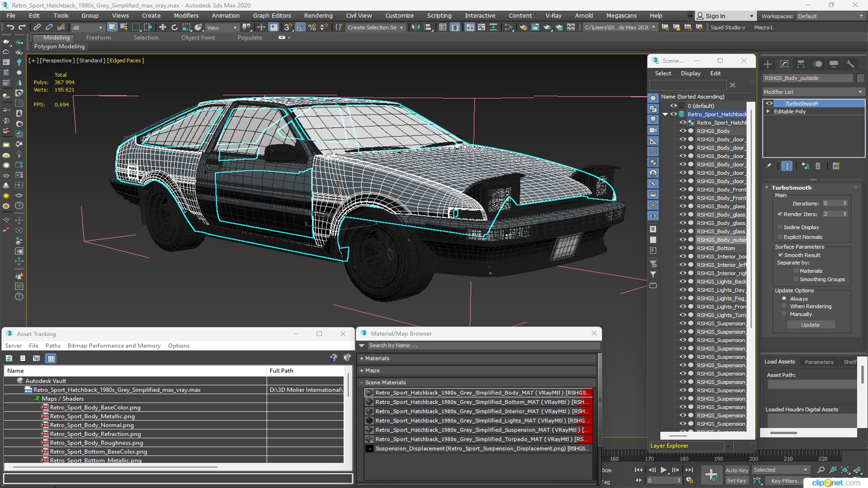Click the Unlink Selection icon

point(49,28)
